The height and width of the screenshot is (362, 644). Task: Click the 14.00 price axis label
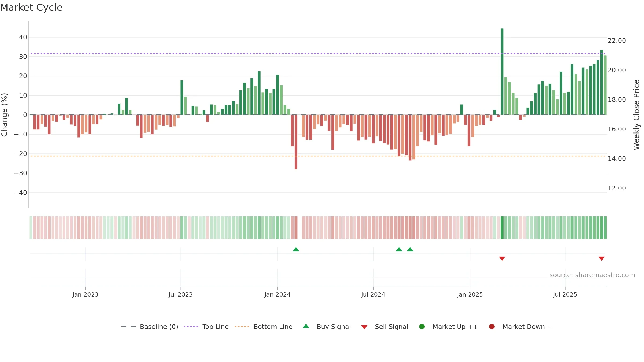point(617,159)
